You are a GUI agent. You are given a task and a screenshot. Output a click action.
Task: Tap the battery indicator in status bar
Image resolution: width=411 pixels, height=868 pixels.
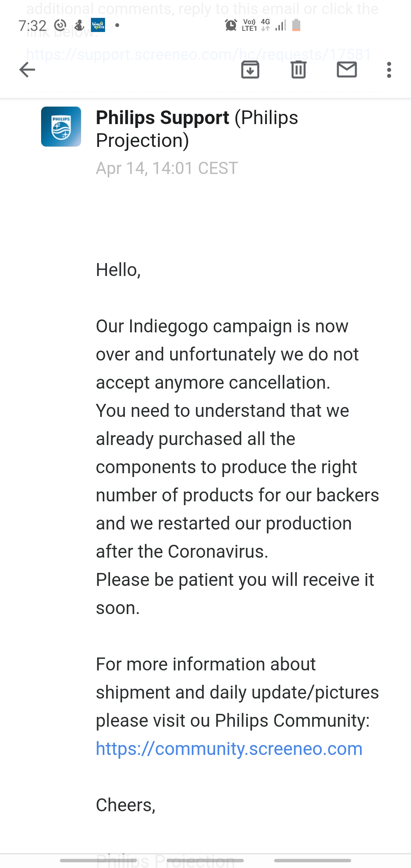click(x=296, y=25)
